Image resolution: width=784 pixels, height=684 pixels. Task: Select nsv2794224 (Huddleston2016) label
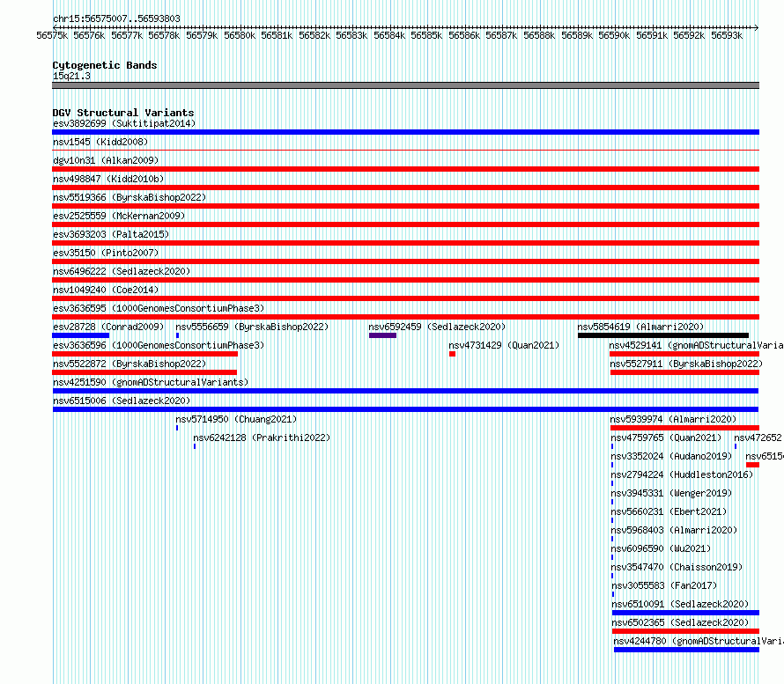[682, 474]
